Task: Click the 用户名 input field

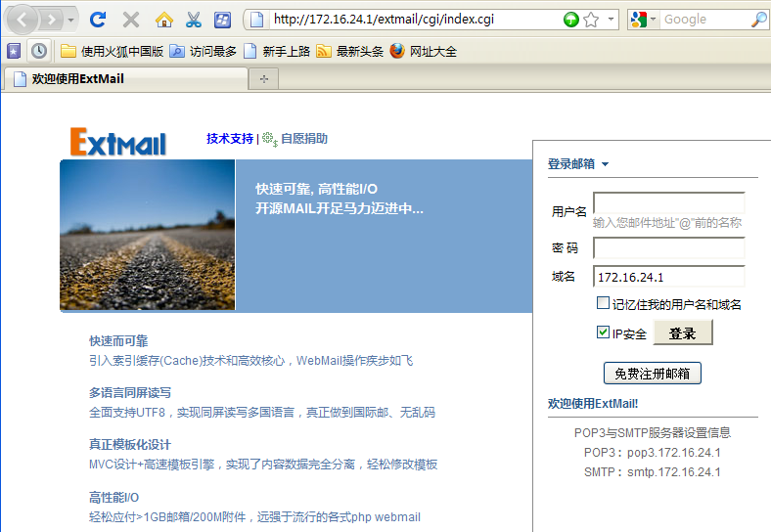Action: click(668, 202)
